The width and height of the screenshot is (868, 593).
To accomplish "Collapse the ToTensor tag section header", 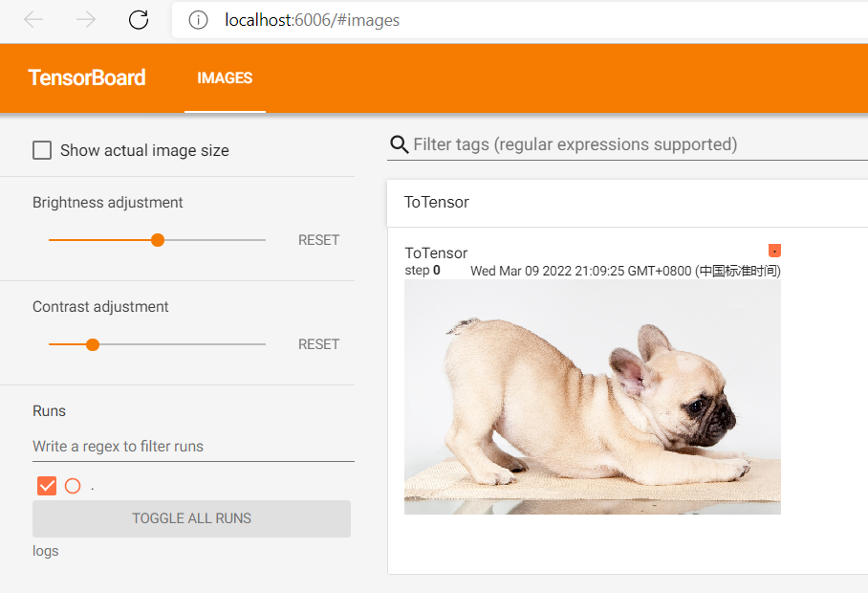I will [x=627, y=203].
